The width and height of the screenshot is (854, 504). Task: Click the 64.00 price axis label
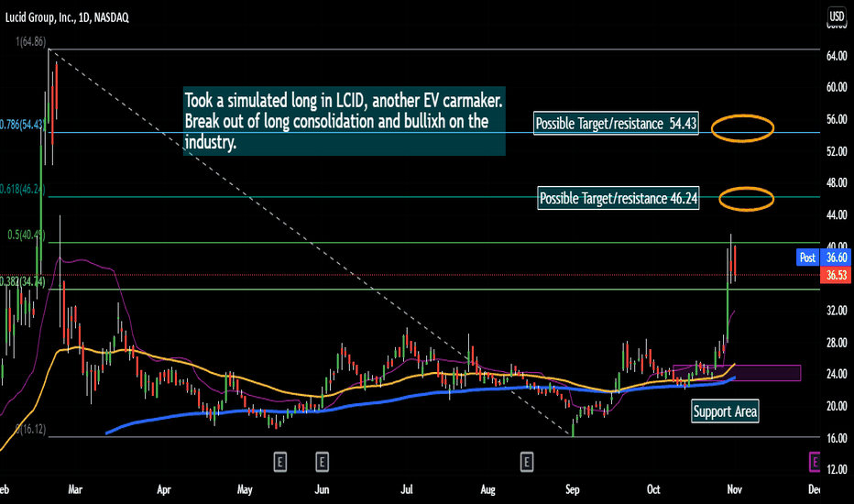point(837,56)
